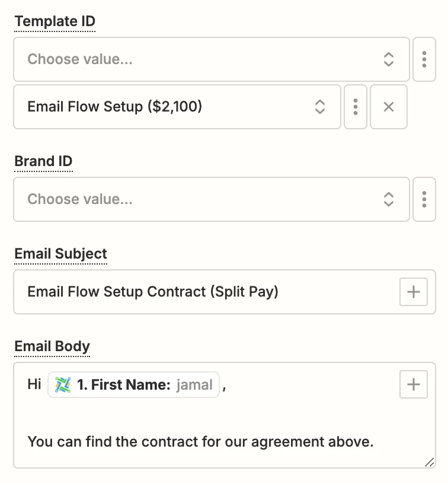Click the First Name app icon in body
Screen dimensions: 448x484
point(63,385)
